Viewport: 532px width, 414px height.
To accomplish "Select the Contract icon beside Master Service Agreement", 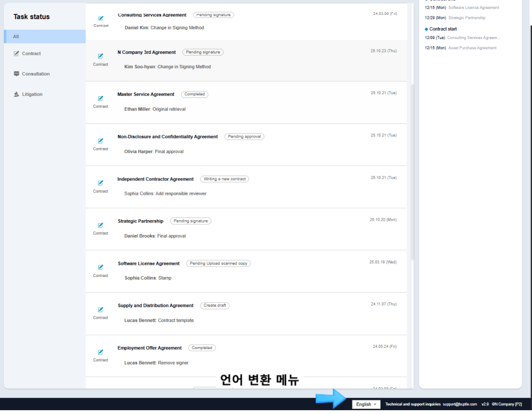I will point(100,98).
